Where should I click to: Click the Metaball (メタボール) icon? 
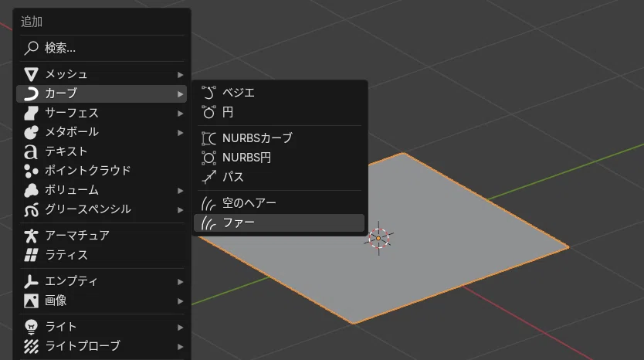[31, 132]
